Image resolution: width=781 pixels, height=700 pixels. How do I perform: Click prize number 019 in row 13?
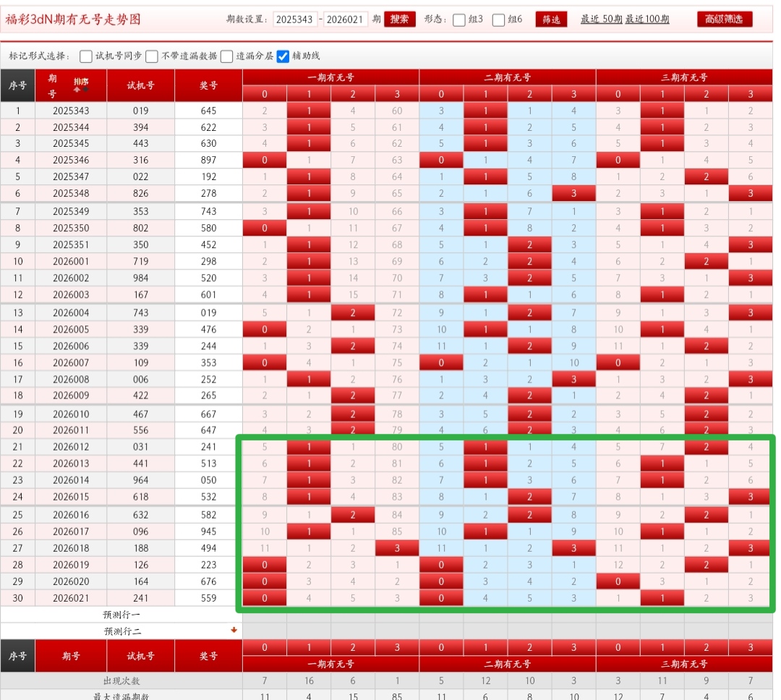209,313
